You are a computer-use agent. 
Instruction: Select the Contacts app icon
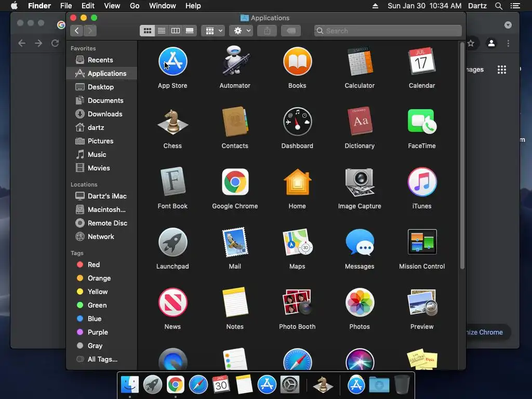coord(235,122)
